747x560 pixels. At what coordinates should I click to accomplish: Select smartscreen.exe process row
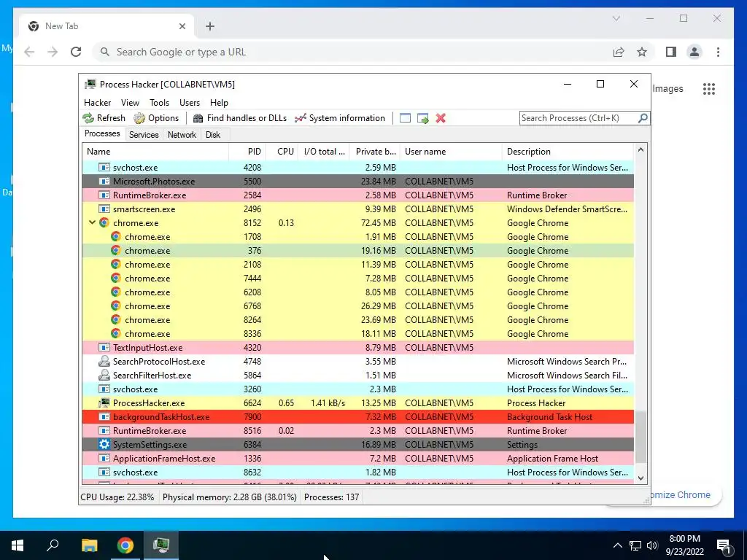click(x=358, y=209)
